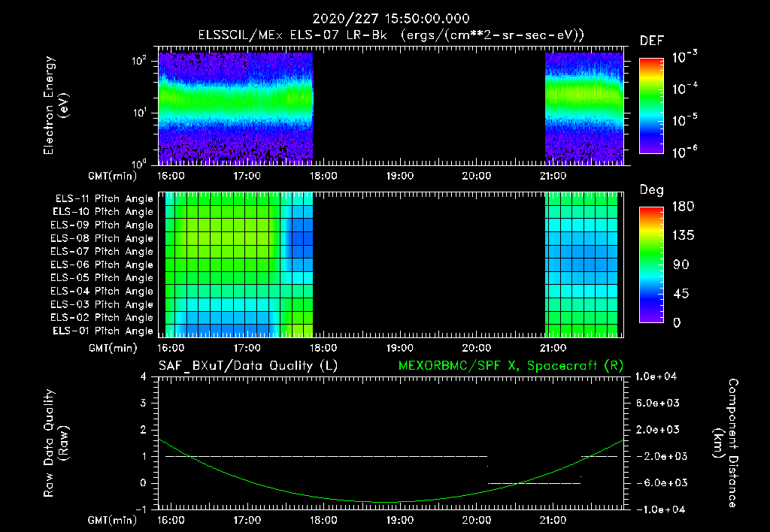Click GMT(min) label under pitch angle panel

[x=113, y=349]
